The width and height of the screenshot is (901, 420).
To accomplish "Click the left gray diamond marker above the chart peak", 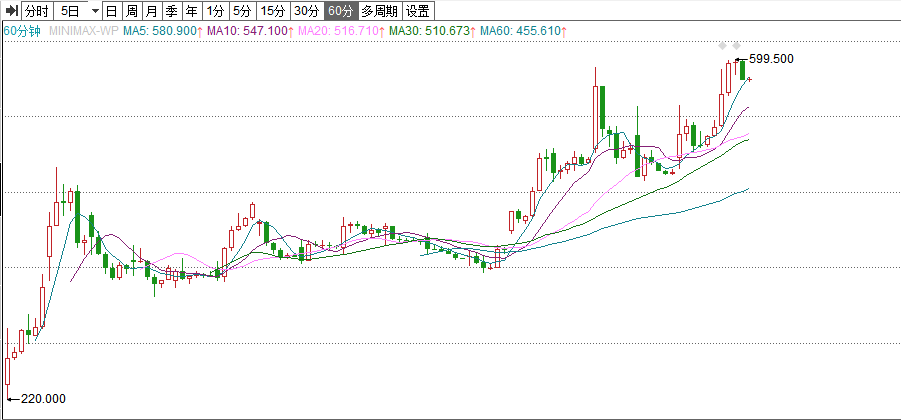I will tap(722, 46).
